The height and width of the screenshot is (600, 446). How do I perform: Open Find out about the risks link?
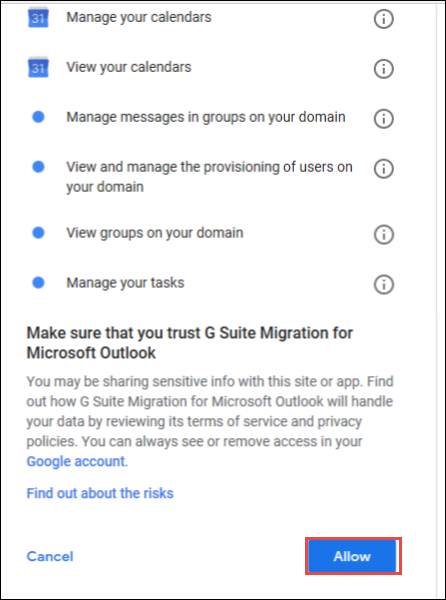tap(100, 493)
